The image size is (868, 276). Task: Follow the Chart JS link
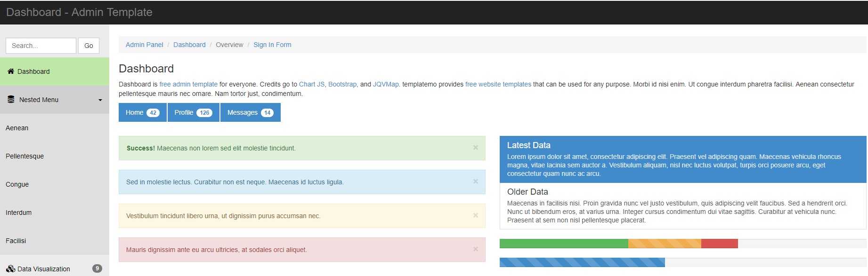[x=311, y=84]
